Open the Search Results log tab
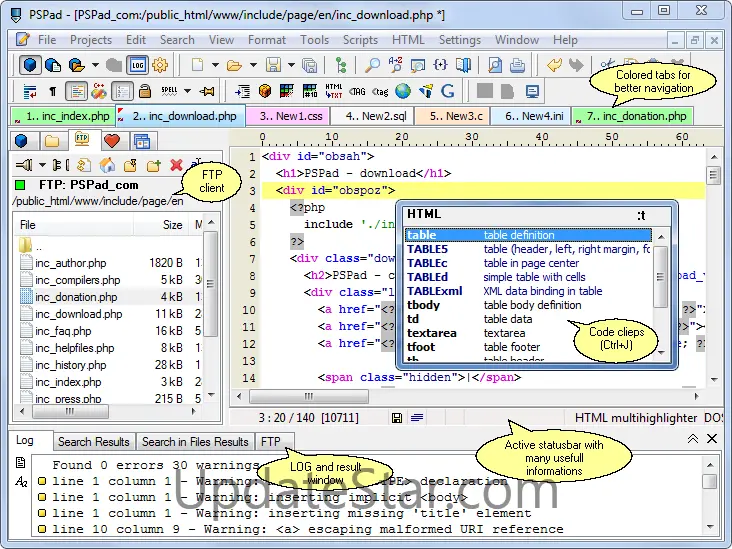732x549 pixels. click(93, 442)
